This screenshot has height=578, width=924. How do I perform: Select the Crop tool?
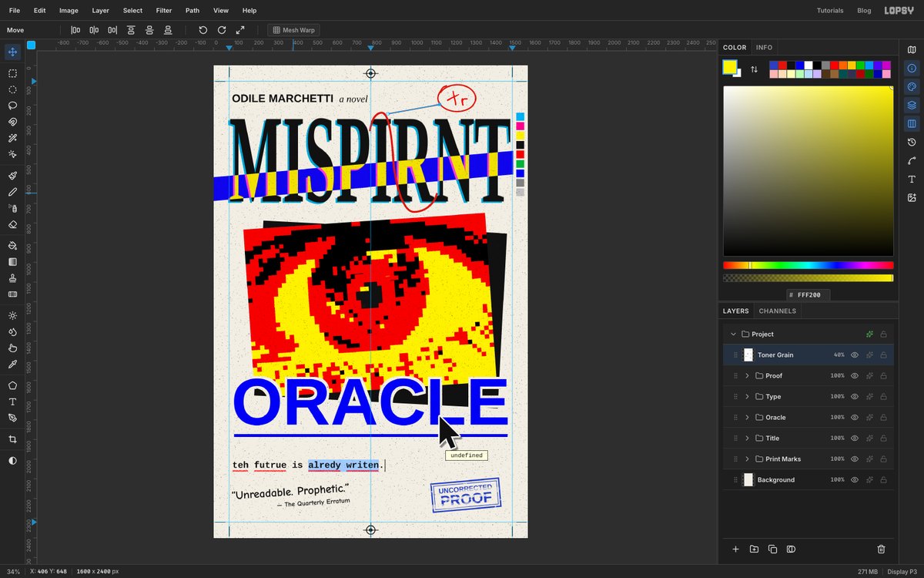point(12,439)
